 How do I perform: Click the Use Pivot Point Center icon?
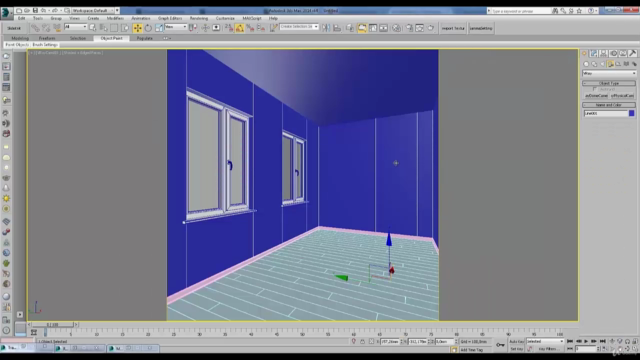point(193,28)
